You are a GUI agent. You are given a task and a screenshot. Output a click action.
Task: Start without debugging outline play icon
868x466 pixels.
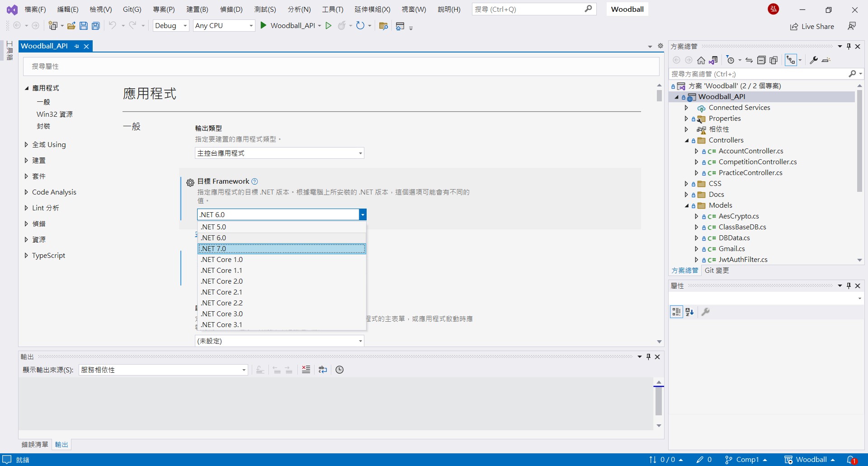(x=329, y=26)
